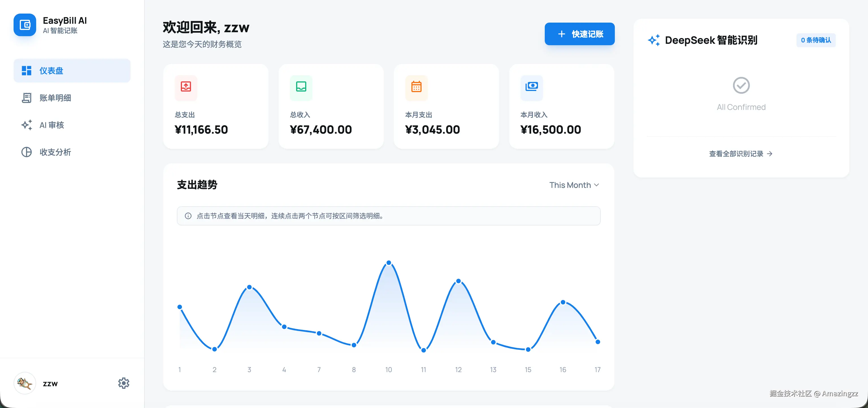Click the DeepSeek sparkle icon
Screen dimensions: 868x408
654,40
